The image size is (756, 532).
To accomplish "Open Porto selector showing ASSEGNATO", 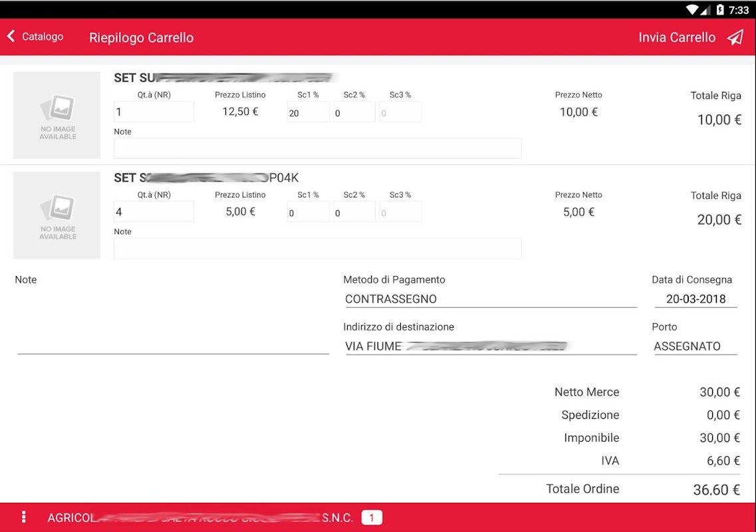I will pyautogui.click(x=695, y=346).
